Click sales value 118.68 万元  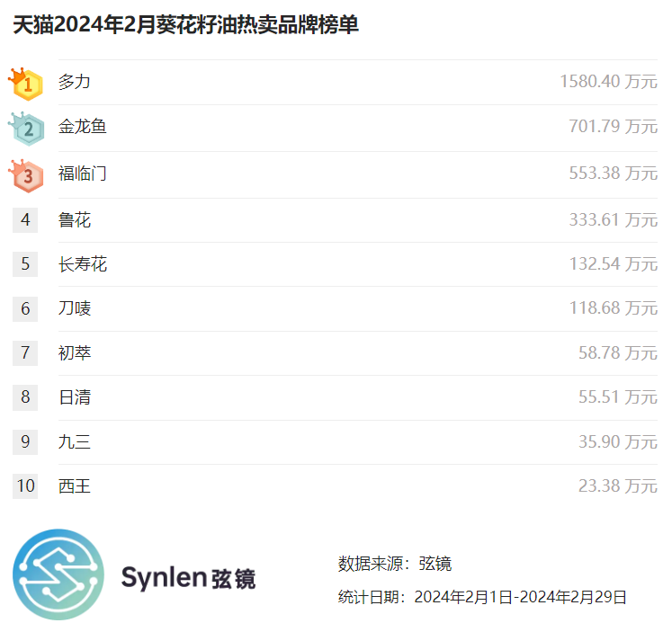tap(613, 307)
